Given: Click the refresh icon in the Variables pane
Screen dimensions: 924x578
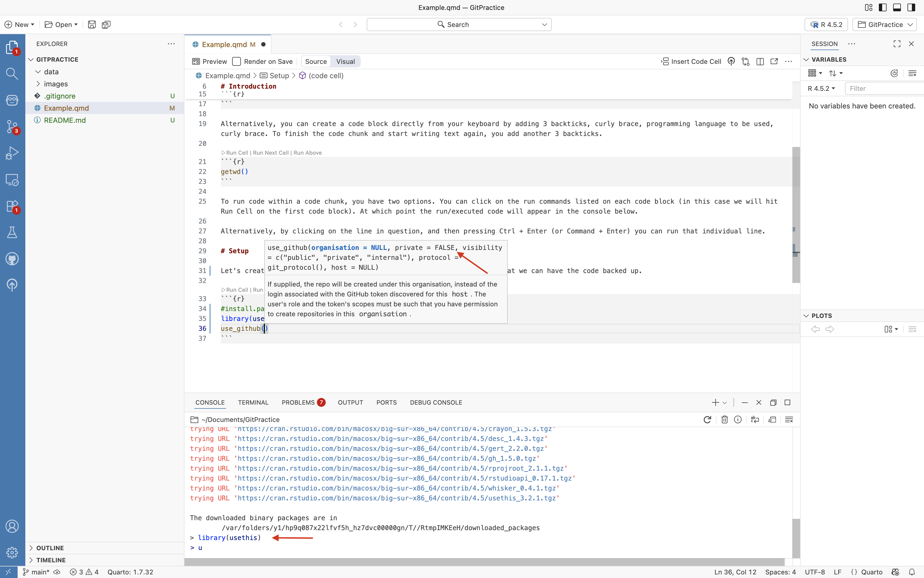Looking at the screenshot, I should [894, 73].
